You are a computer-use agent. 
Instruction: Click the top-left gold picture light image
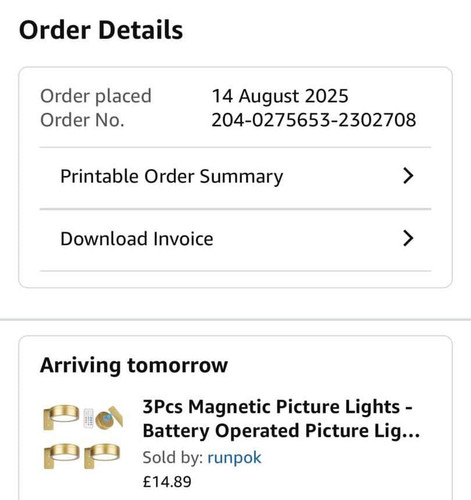click(x=61, y=417)
